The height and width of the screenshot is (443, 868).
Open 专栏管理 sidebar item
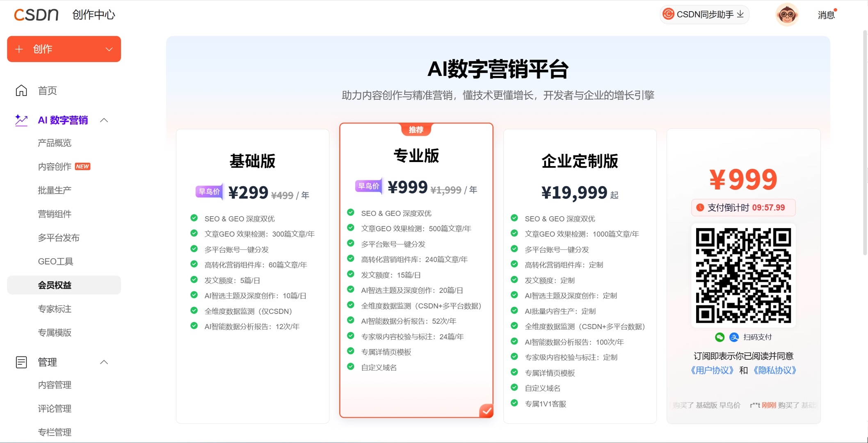[x=55, y=432]
